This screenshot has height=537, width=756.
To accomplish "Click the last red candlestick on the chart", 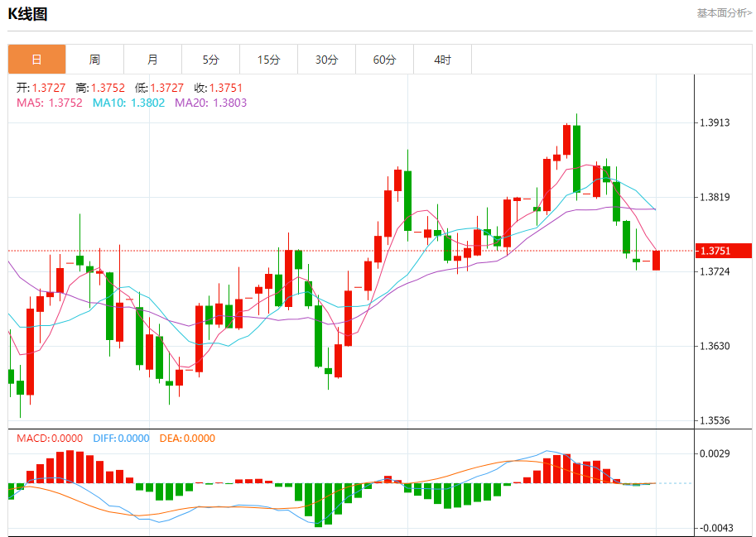I will click(x=656, y=261).
